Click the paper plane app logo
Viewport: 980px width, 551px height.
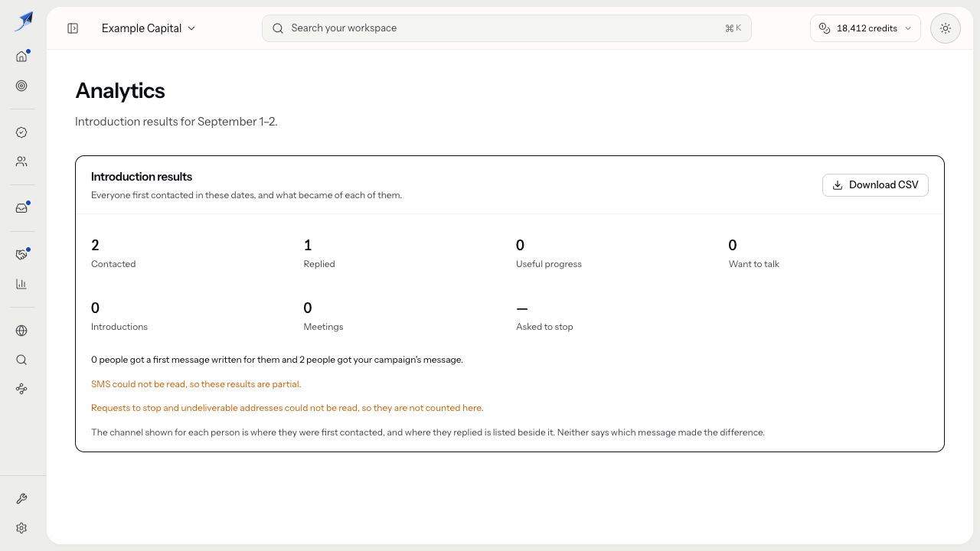[x=23, y=21]
